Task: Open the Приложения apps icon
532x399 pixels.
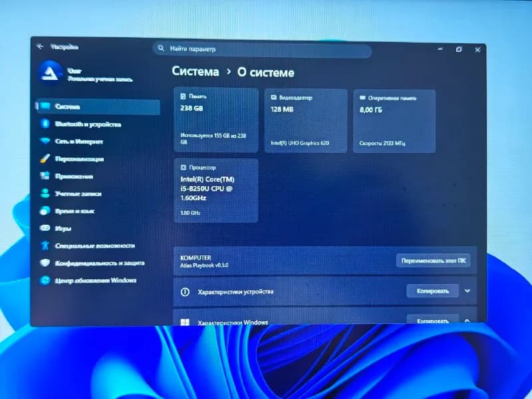Action: (45, 176)
